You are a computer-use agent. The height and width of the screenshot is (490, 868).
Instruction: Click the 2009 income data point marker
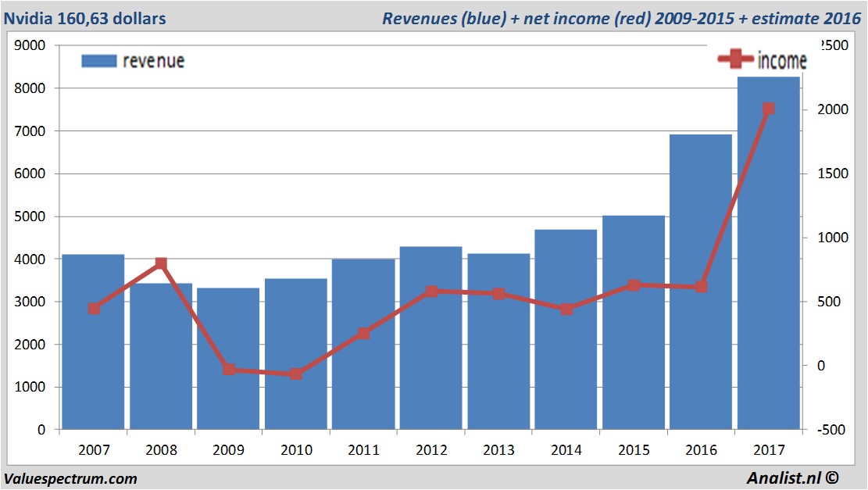(229, 370)
